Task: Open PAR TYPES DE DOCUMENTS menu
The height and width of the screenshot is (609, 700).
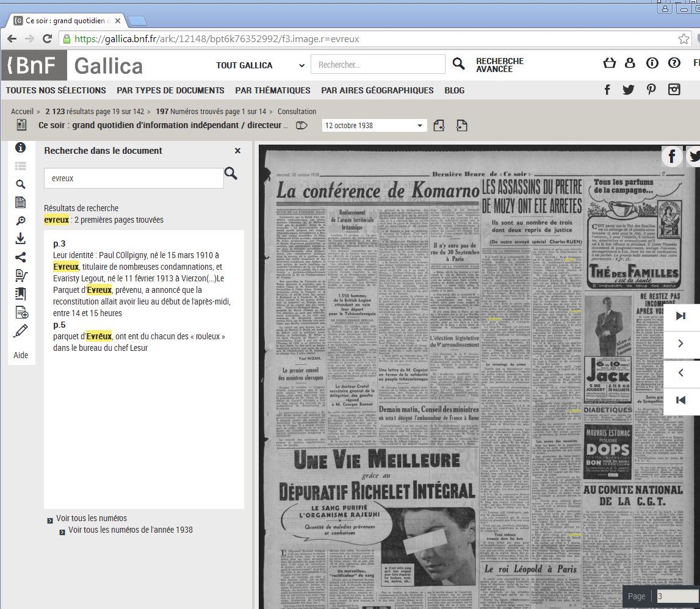Action: pos(170,90)
